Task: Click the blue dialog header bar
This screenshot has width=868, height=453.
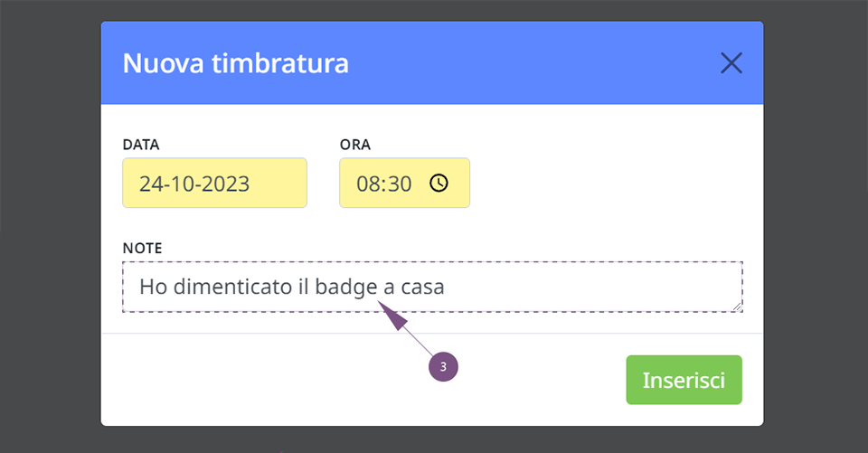Action: [x=432, y=63]
